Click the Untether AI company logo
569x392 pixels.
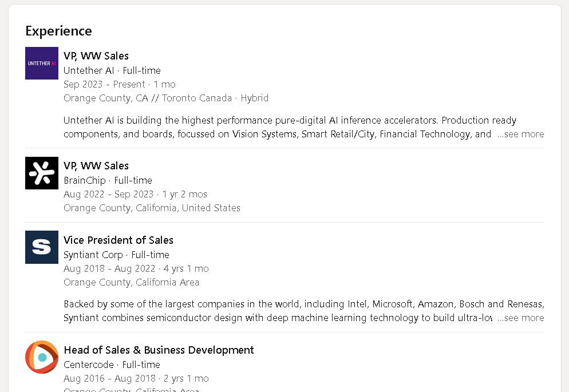pos(42,63)
